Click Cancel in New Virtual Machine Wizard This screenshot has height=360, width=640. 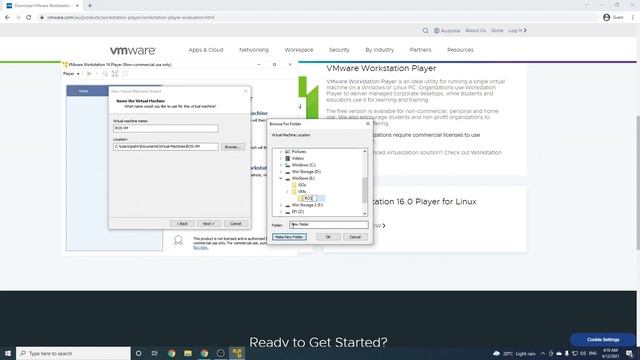tap(236, 224)
